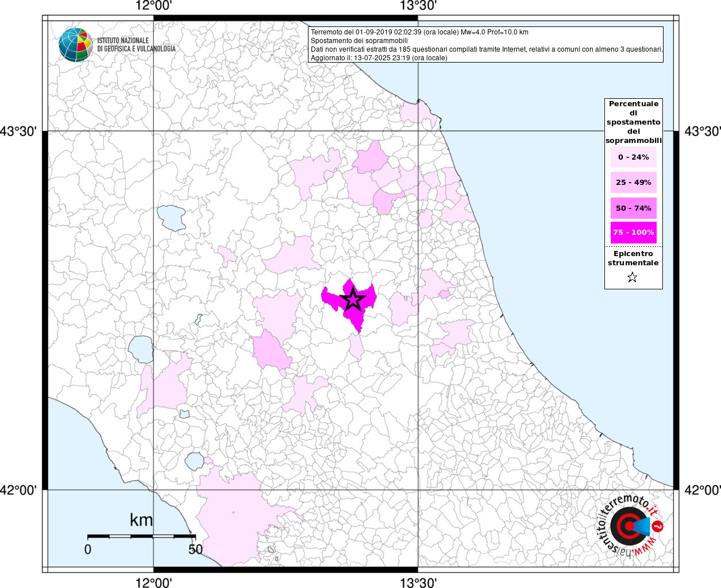Click the 'Epicentro strumentale' legend label

click(x=633, y=258)
